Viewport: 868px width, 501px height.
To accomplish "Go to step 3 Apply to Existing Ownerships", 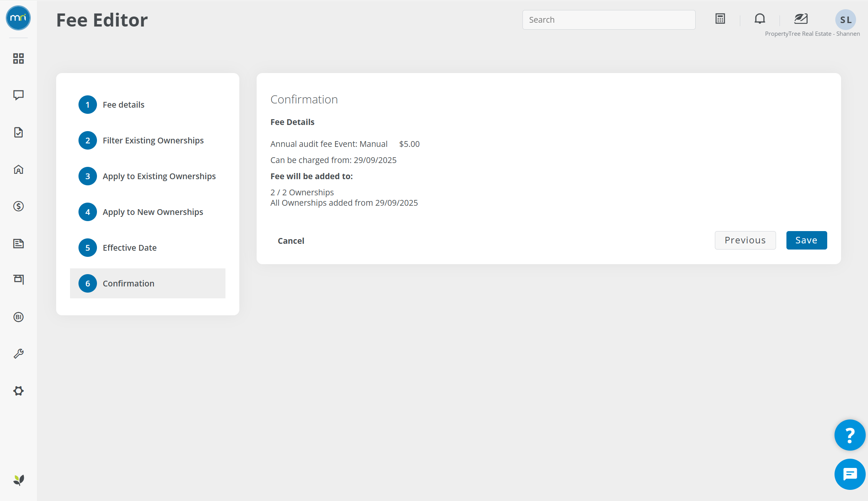I will tap(147, 176).
